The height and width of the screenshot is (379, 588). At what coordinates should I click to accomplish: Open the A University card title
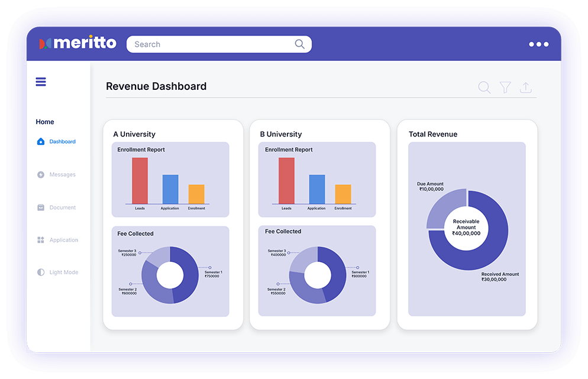134,134
